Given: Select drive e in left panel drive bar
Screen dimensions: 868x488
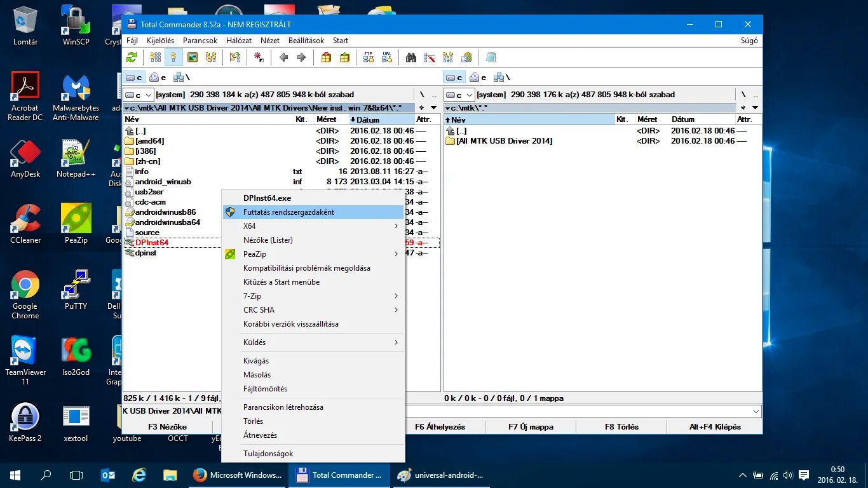Looking at the screenshot, I should pyautogui.click(x=158, y=78).
